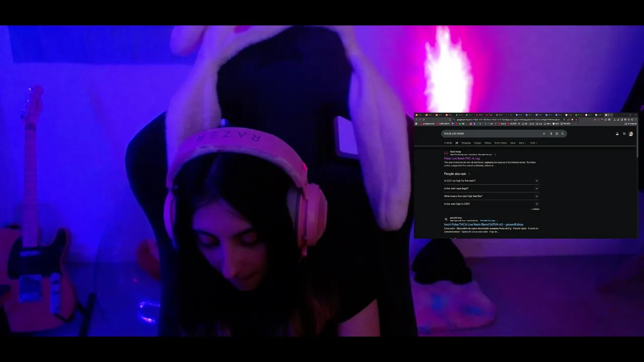Image resolution: width=644 pixels, height=362 pixels.
Task: Clear the Google search box with the X icon
Action: click(544, 134)
